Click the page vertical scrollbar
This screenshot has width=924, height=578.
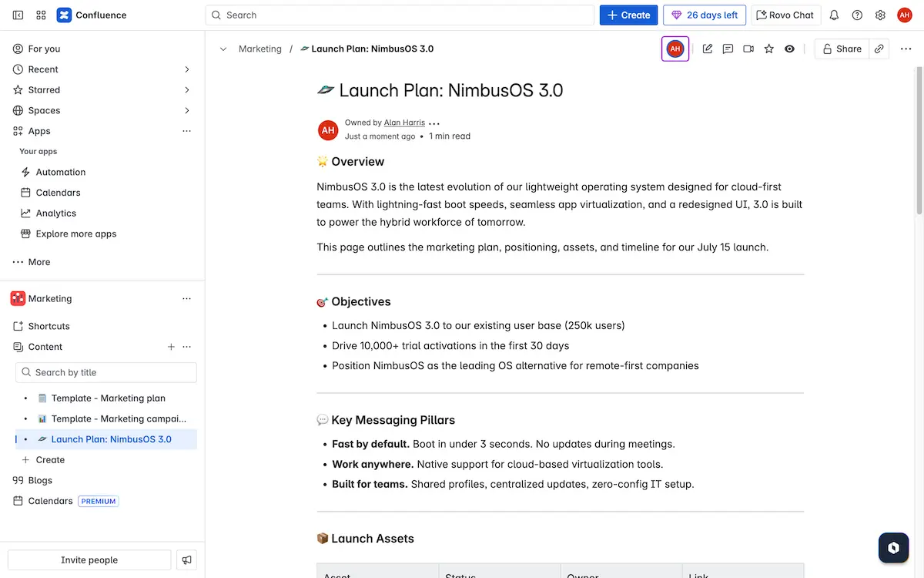917,139
